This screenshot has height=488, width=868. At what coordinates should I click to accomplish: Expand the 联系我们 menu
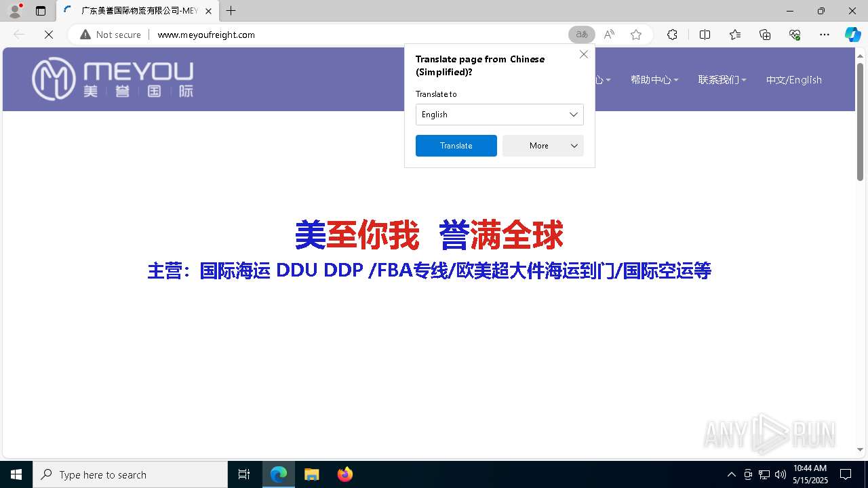(722, 80)
